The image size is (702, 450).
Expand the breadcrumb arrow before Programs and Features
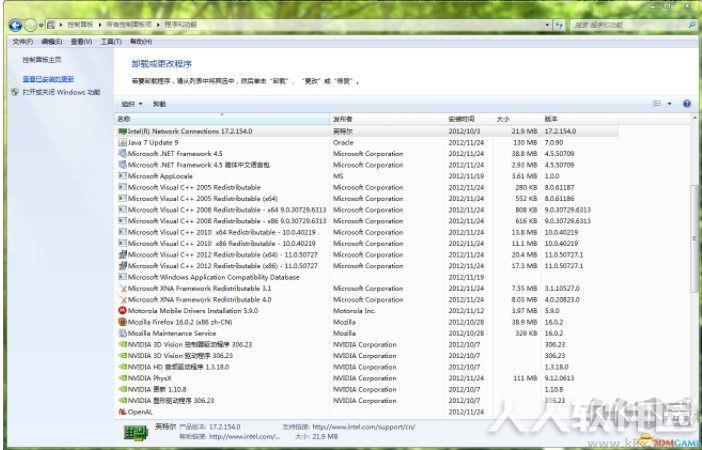(x=158, y=25)
